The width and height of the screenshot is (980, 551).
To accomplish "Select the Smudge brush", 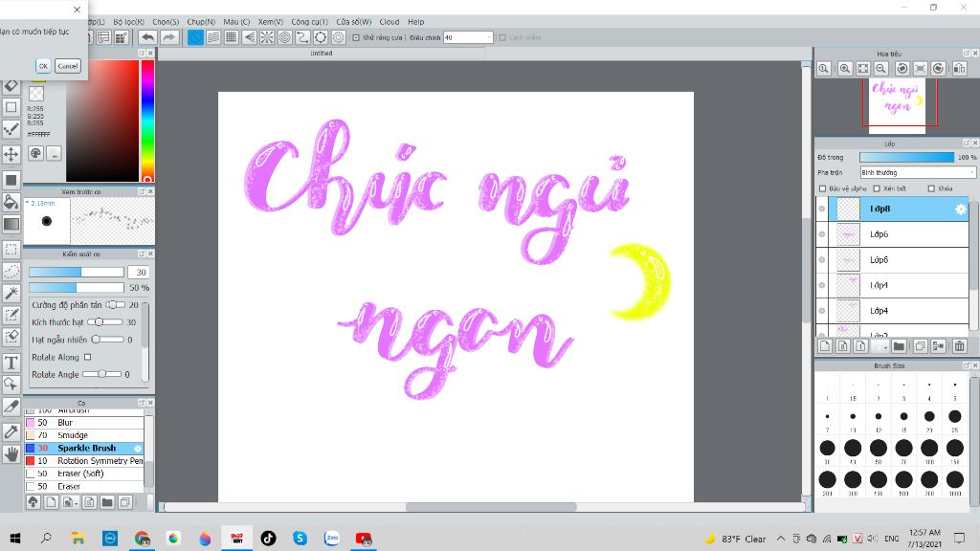I will point(84,435).
